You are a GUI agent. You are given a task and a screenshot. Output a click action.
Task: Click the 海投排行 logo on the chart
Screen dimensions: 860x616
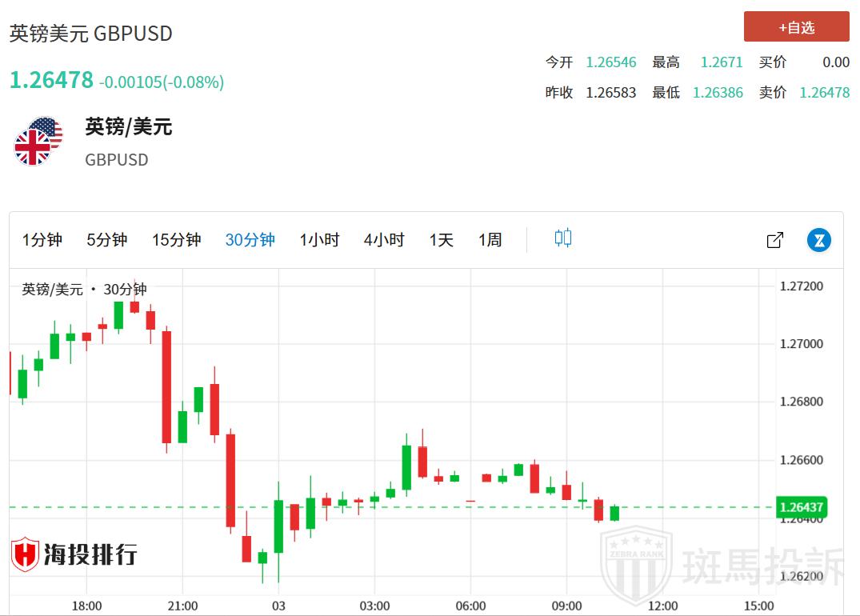tap(74, 554)
